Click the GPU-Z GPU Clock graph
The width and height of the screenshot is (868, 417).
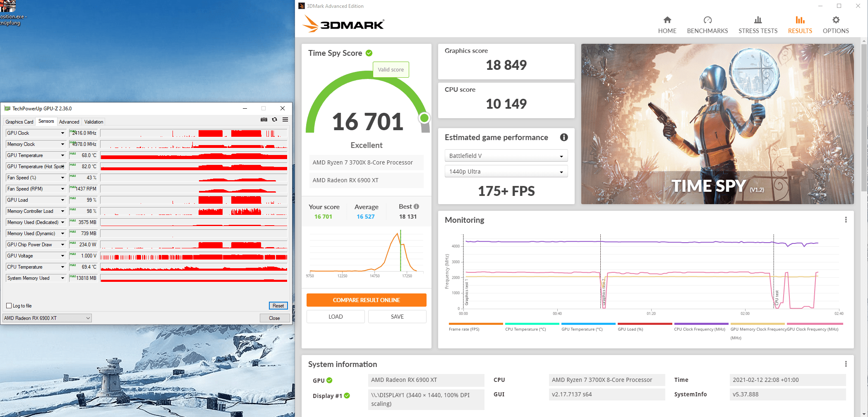click(194, 133)
